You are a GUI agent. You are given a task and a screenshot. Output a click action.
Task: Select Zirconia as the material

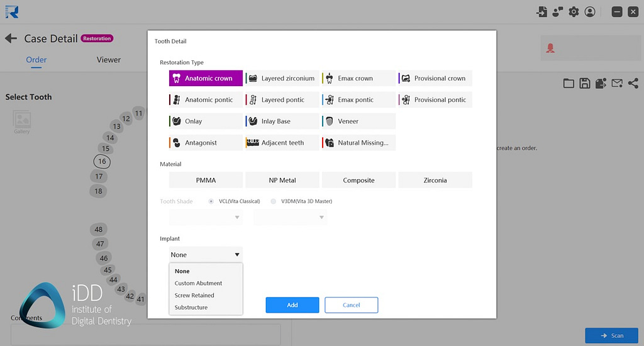(435, 181)
